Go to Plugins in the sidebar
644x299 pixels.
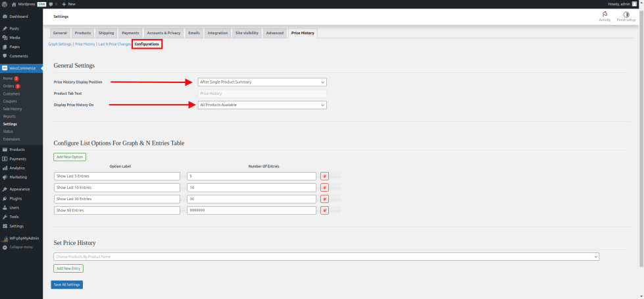point(16,198)
